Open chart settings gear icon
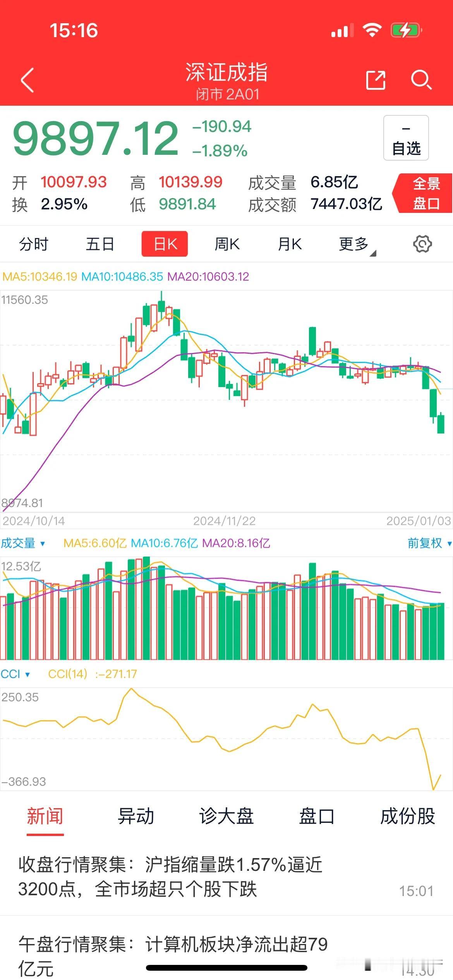Screen dimensions: 453x980 click(422, 244)
